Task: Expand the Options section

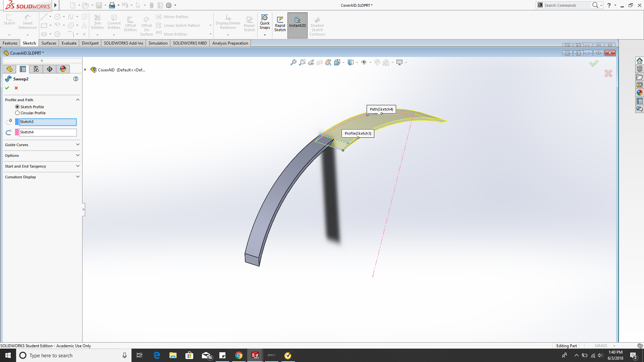Action: pos(78,156)
